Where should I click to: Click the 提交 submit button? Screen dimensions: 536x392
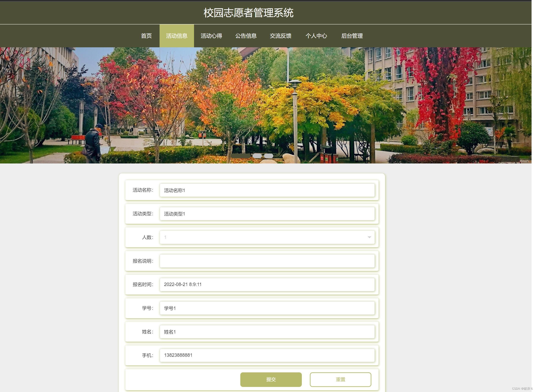pyautogui.click(x=271, y=379)
